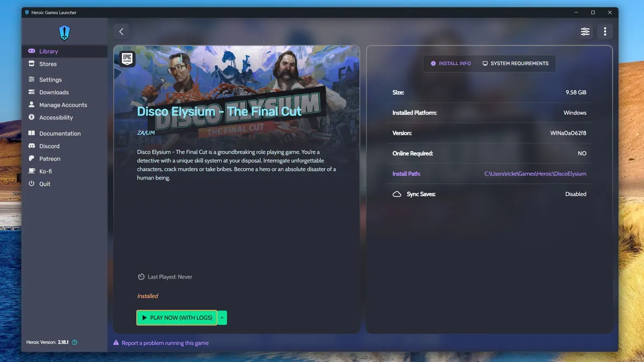
Task: Click the Sync Saves value Disabled
Action: coord(576,194)
